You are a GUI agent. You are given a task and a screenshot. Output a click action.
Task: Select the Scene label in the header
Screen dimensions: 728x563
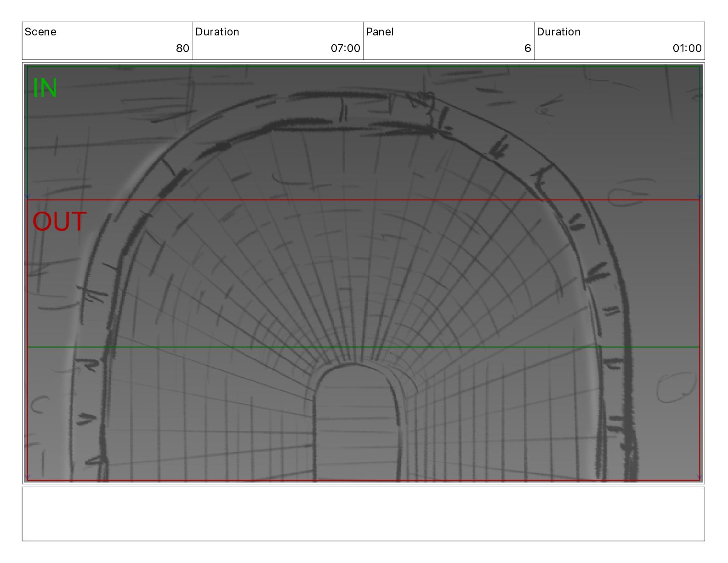point(40,32)
